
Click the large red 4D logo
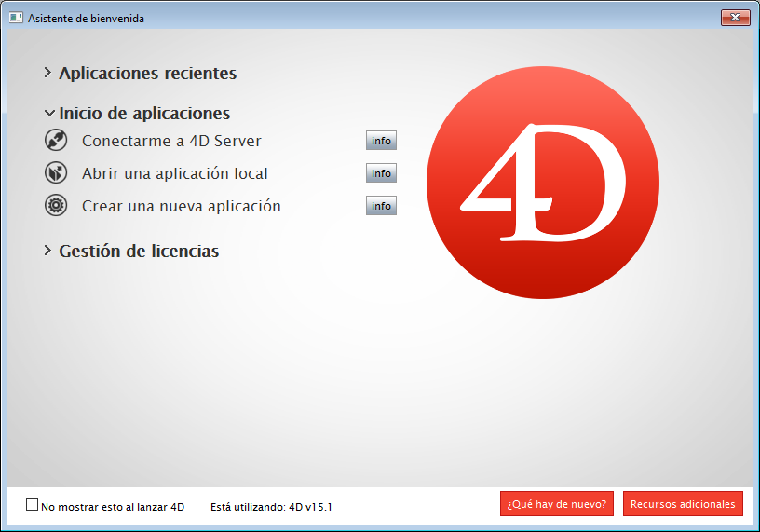pyautogui.click(x=543, y=183)
